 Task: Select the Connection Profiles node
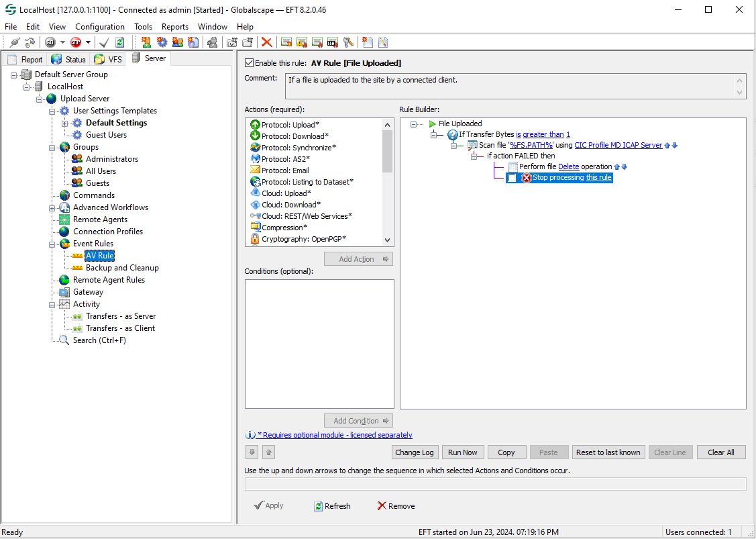[108, 232]
